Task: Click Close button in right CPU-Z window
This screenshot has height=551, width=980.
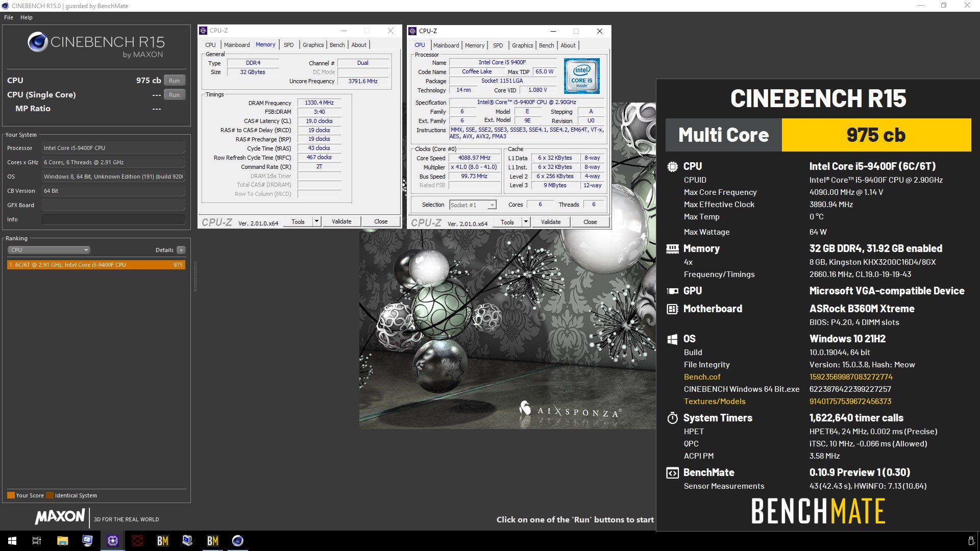Action: tap(590, 222)
